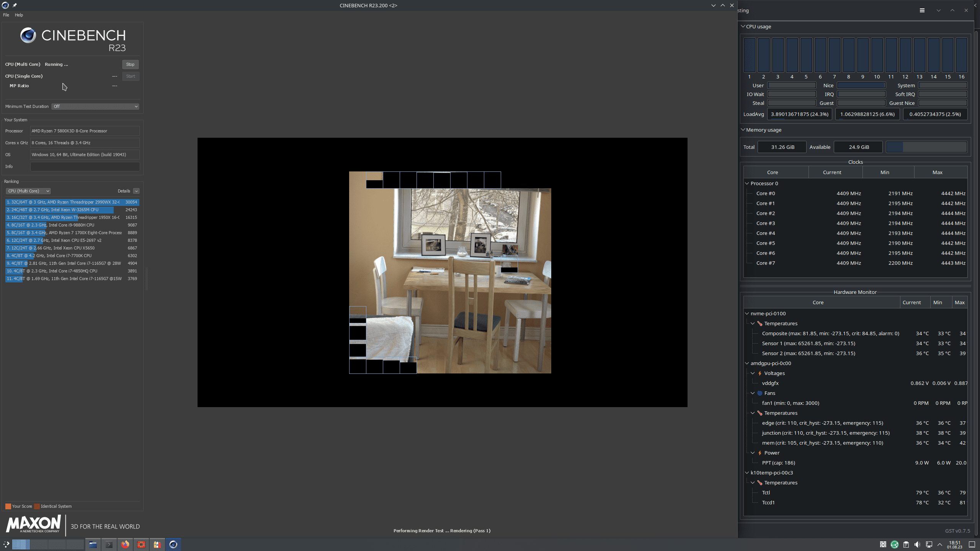Image resolution: width=980 pixels, height=551 pixels.
Task: Click the Fans icon in hardware monitor
Action: click(760, 393)
